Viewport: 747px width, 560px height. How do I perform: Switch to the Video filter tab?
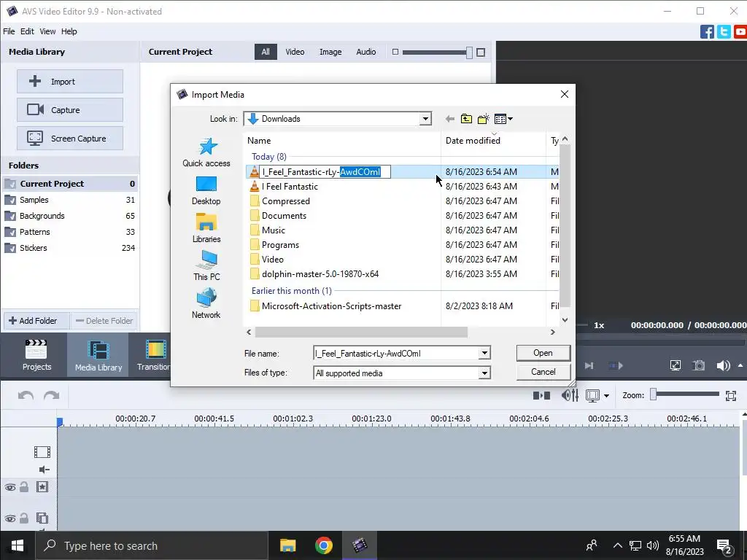295,52
